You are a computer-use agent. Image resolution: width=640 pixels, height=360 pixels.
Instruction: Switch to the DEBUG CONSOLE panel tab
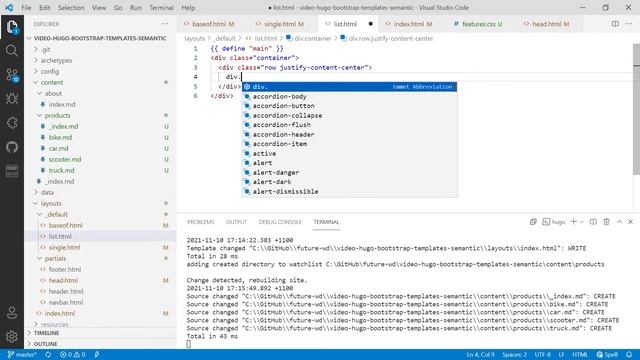280,222
